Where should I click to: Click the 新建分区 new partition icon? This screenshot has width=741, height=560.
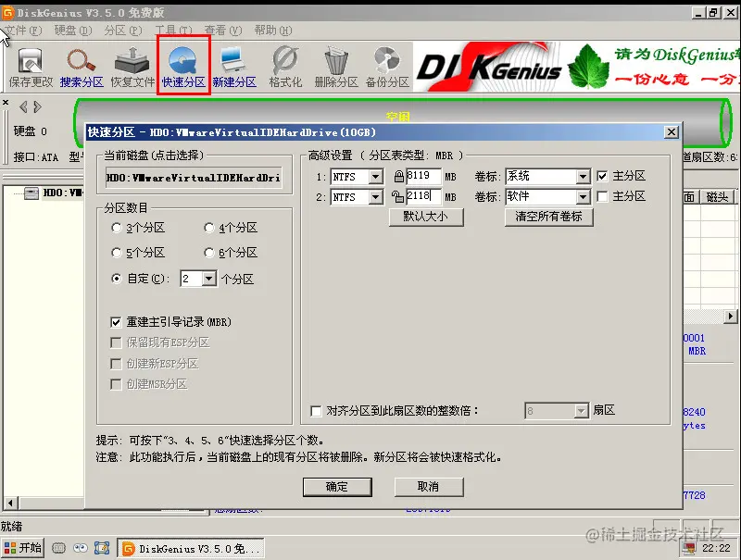click(x=234, y=68)
